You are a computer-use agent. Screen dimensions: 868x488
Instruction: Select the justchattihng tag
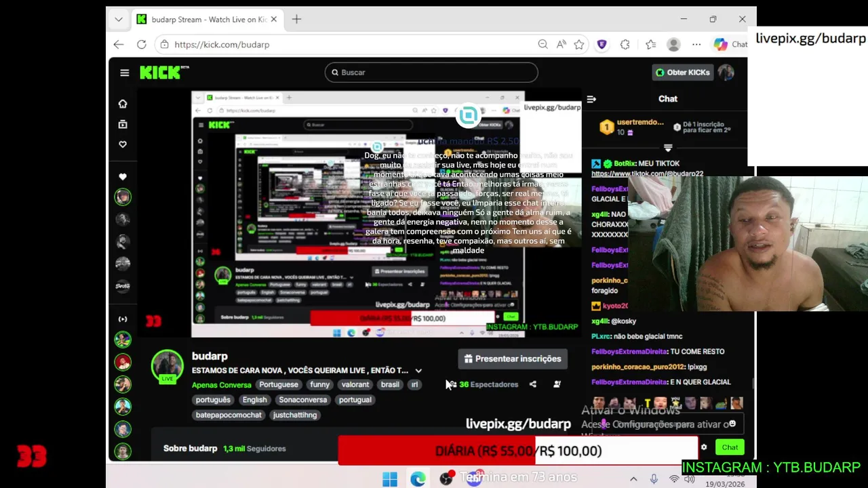[x=295, y=415]
